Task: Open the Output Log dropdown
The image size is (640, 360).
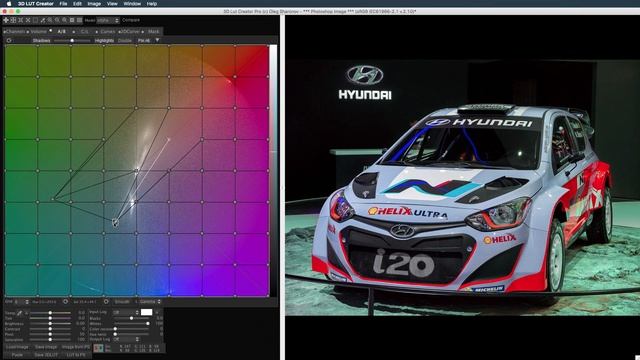Action: click(x=126, y=339)
